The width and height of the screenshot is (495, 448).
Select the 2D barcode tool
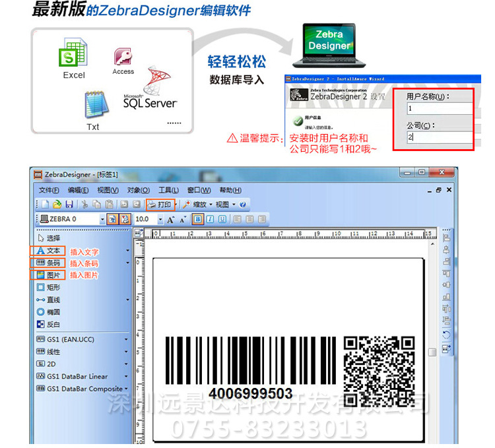tap(46, 364)
